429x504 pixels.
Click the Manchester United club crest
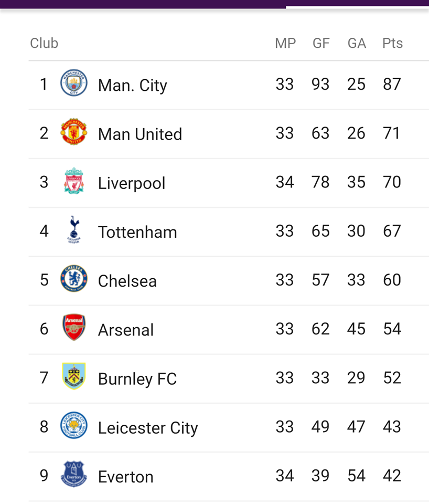[x=74, y=131]
